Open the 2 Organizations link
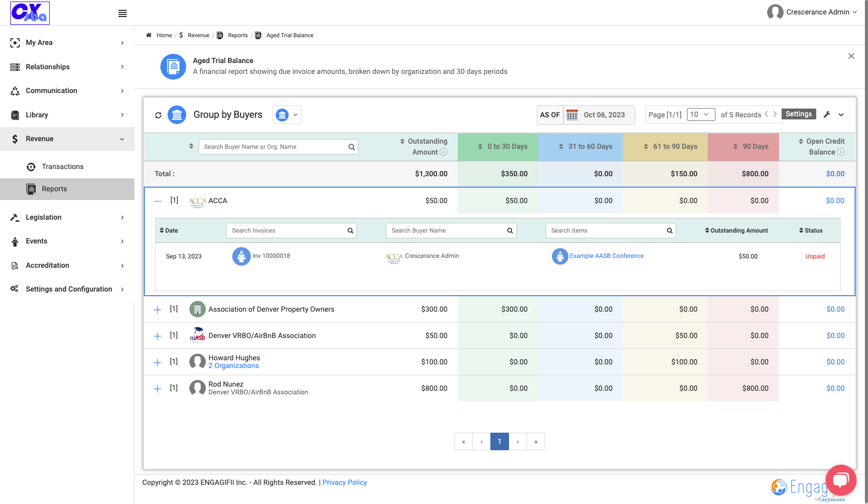Screen dimensions: 868x504 coord(233,366)
